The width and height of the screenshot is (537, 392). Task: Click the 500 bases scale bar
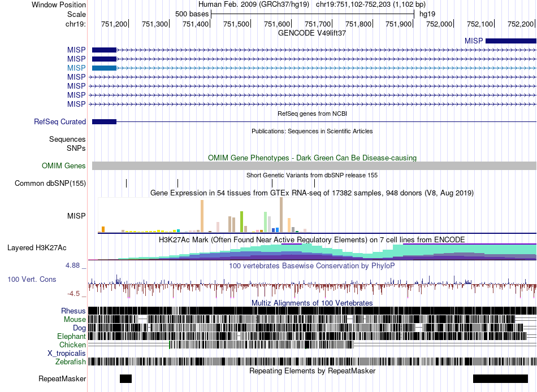313,14
